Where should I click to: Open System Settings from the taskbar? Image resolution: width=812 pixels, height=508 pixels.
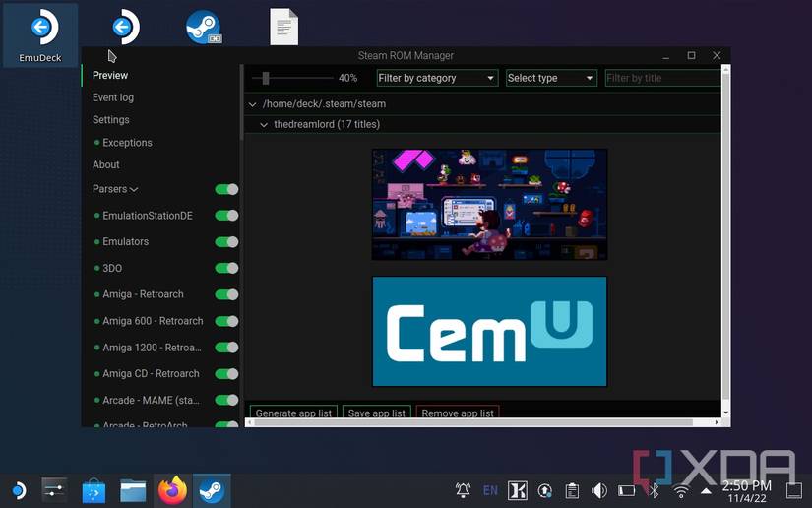pos(54,490)
